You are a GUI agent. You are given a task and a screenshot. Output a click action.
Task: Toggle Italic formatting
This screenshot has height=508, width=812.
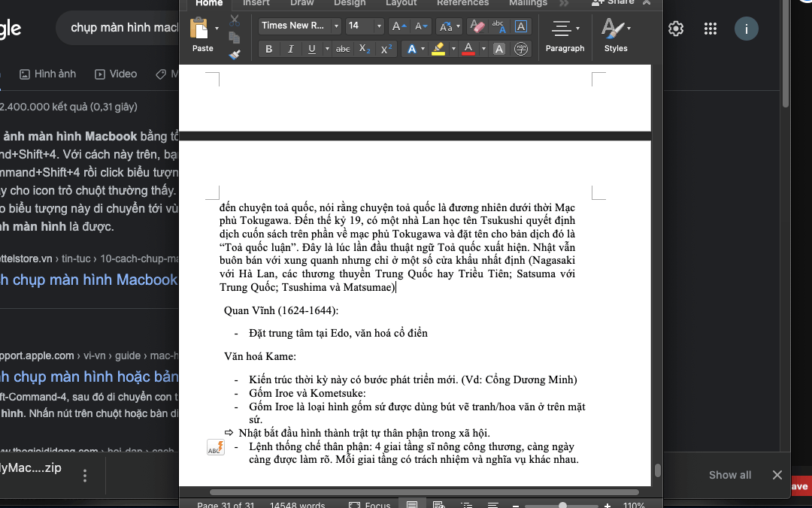pos(290,49)
